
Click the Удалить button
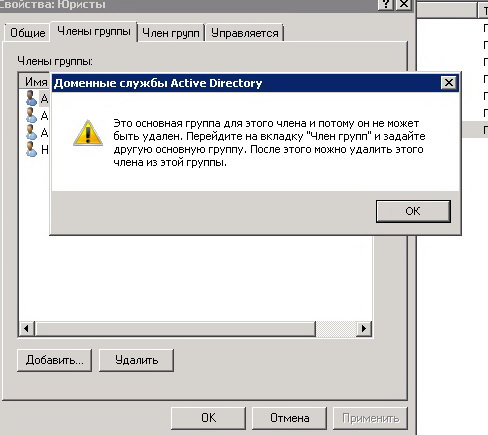point(136,360)
